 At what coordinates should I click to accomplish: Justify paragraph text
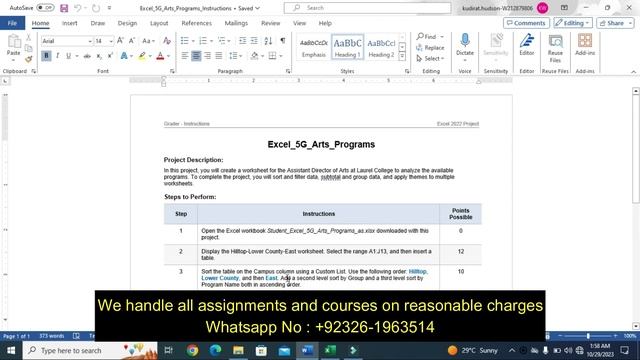point(219,56)
